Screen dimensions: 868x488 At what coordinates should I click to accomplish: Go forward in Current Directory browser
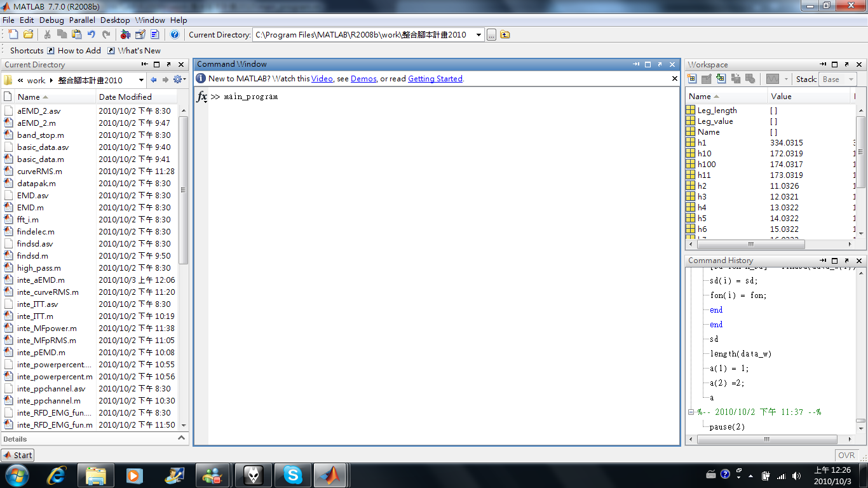tap(165, 80)
